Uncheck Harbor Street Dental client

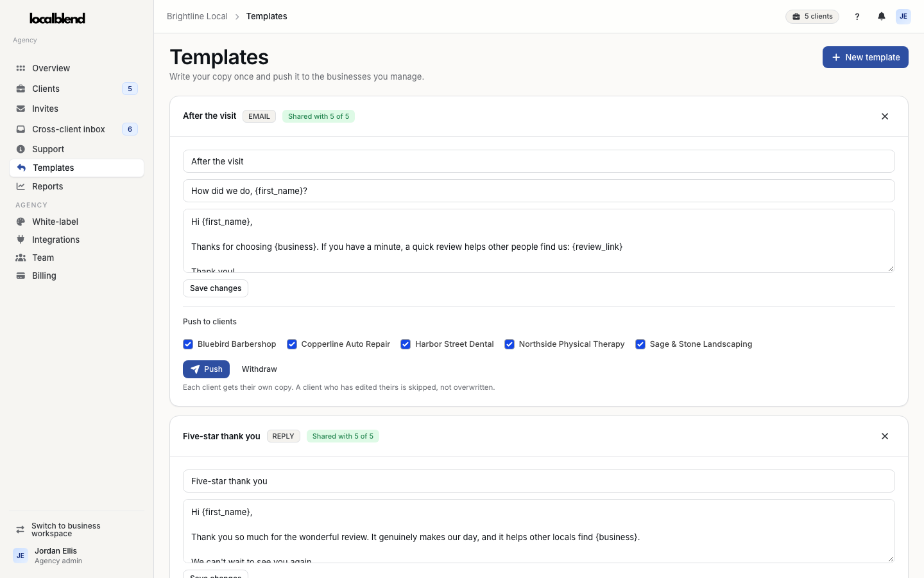(406, 344)
